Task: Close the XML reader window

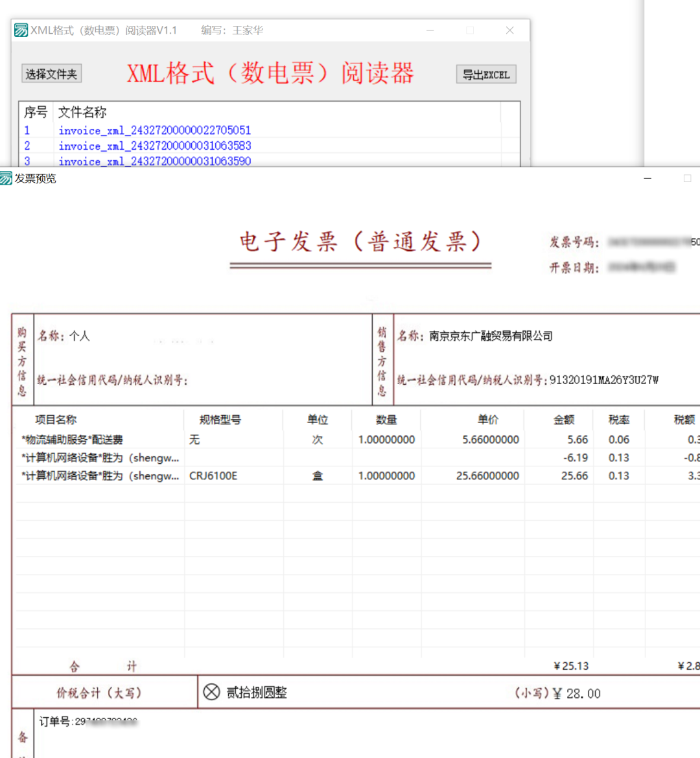Action: coord(509,30)
